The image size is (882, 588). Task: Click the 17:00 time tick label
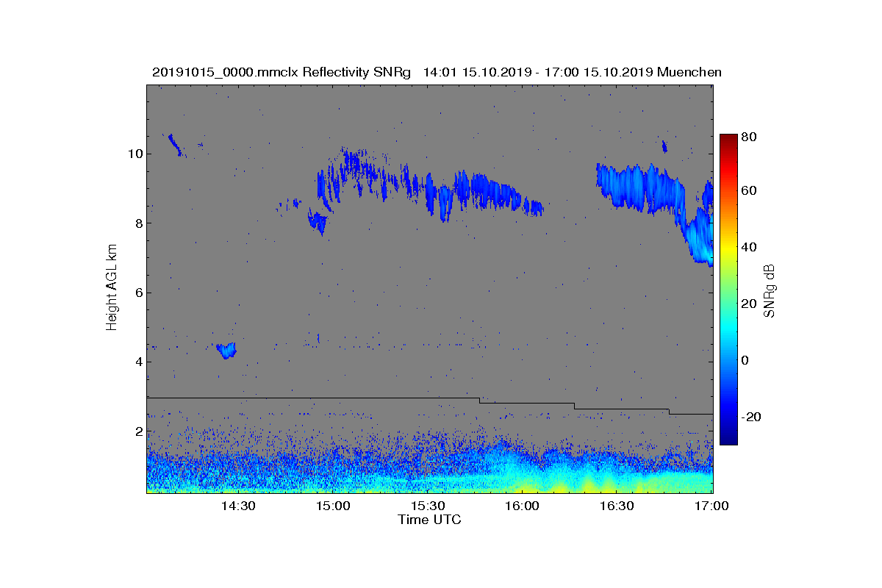pyautogui.click(x=712, y=506)
